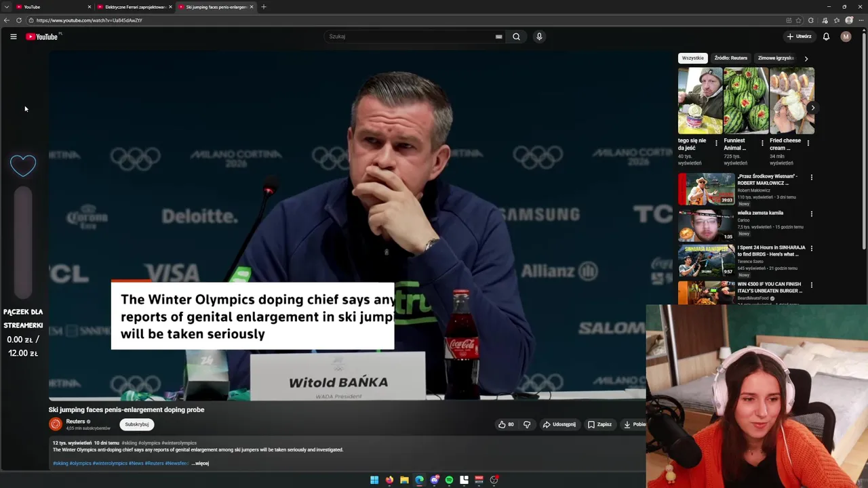
Task: Click the heart icon on stream overlay
Action: 23,165
